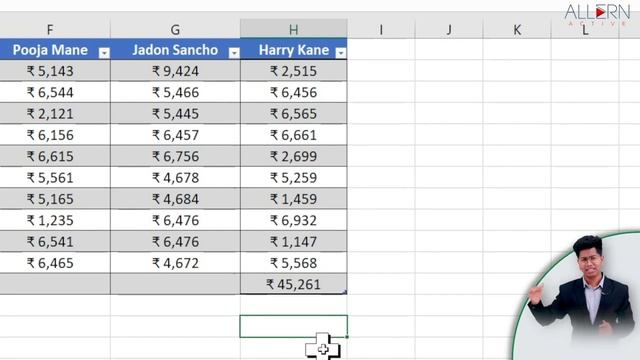Select cell with ₹ 6,156
The image size is (640, 360).
coord(55,135)
